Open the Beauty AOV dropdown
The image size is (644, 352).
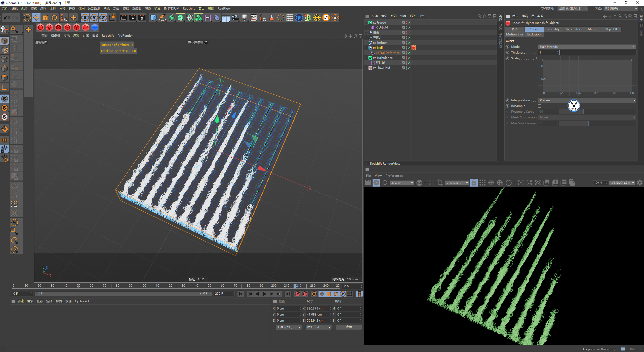[402, 183]
